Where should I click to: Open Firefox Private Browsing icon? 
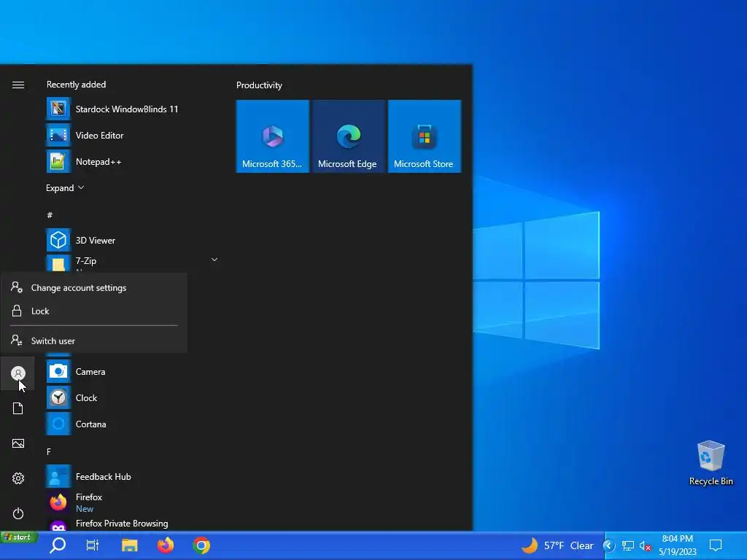pyautogui.click(x=58, y=525)
